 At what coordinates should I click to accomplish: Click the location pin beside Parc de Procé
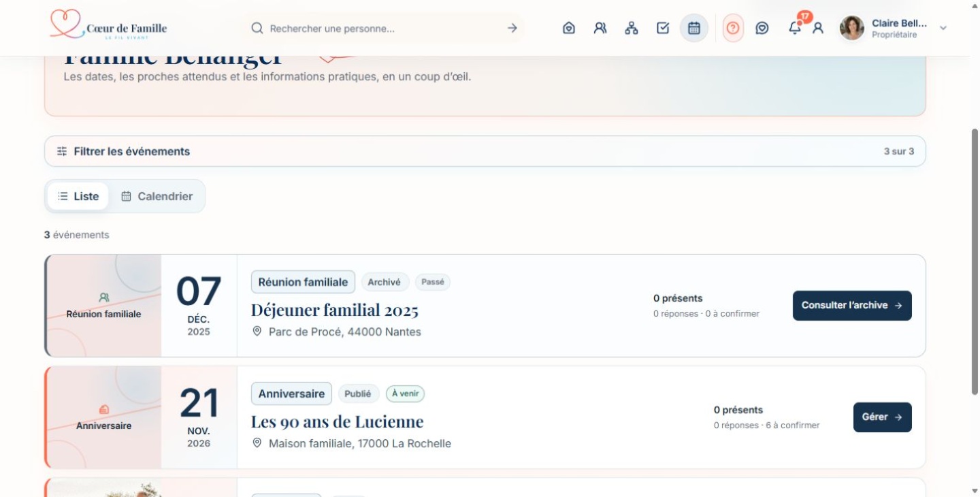[x=257, y=332]
